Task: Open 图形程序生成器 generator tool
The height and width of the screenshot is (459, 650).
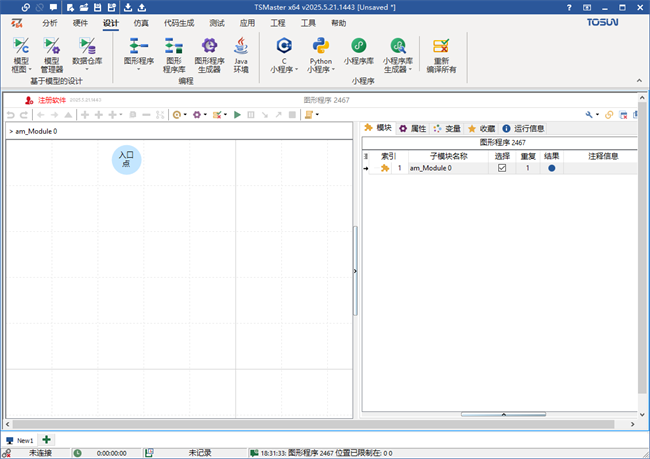Action: [x=208, y=54]
